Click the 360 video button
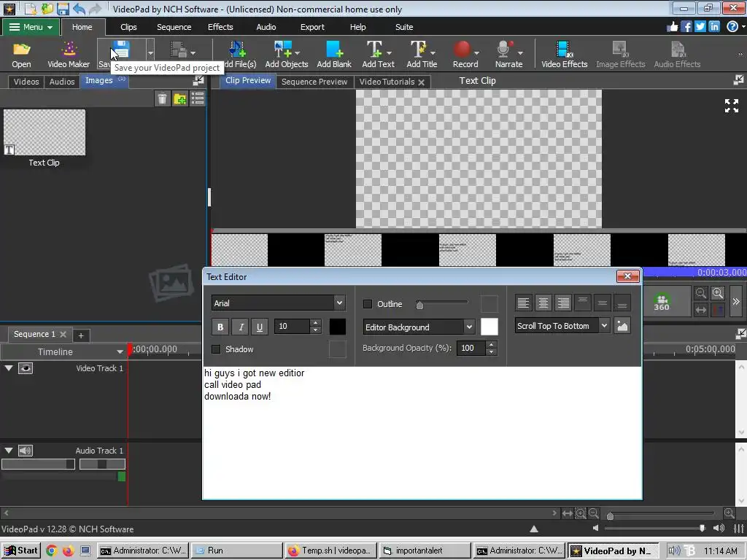 click(661, 302)
